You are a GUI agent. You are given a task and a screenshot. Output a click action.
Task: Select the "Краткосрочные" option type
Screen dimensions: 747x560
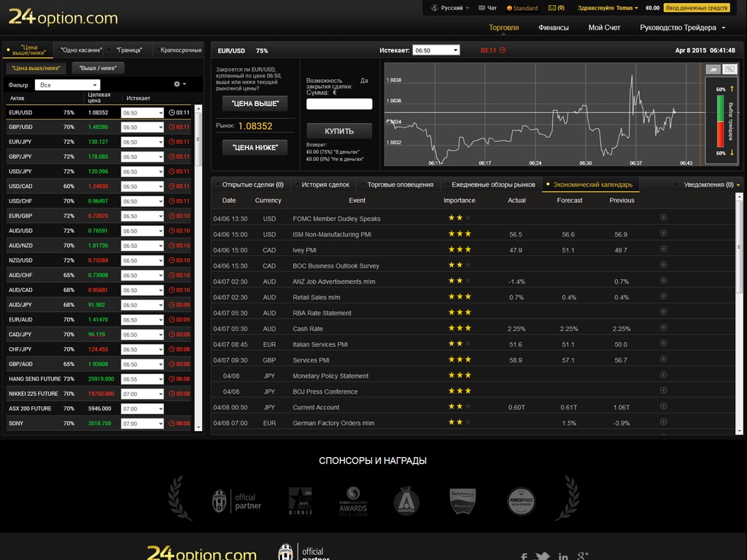click(x=180, y=50)
